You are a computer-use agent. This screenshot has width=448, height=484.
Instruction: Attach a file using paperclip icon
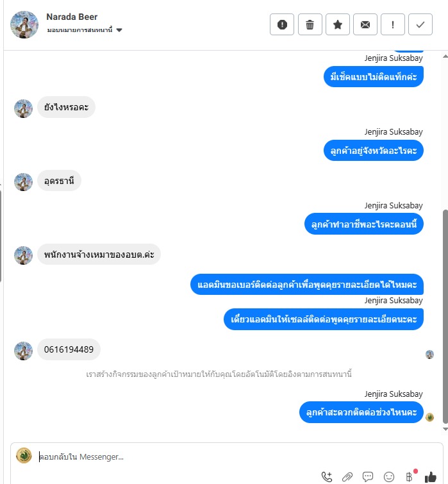[x=347, y=476]
